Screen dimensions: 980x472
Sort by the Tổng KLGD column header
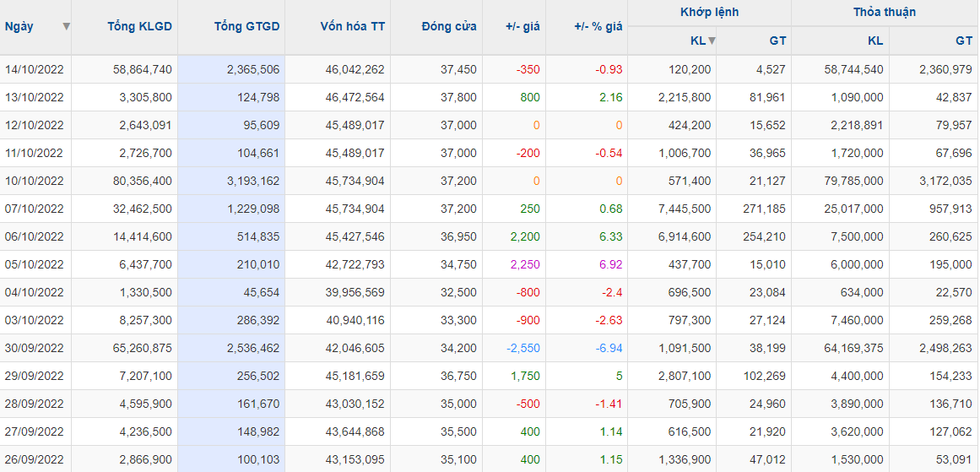pos(139,26)
